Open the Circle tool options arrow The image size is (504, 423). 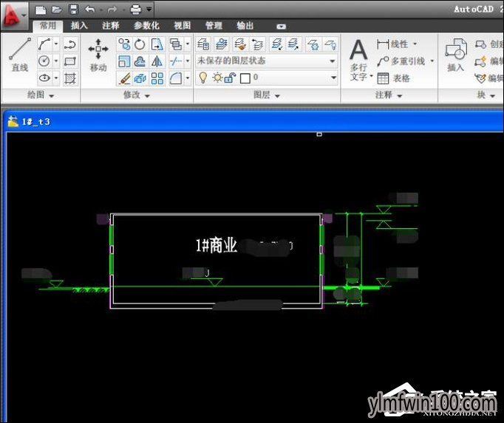tap(56, 61)
